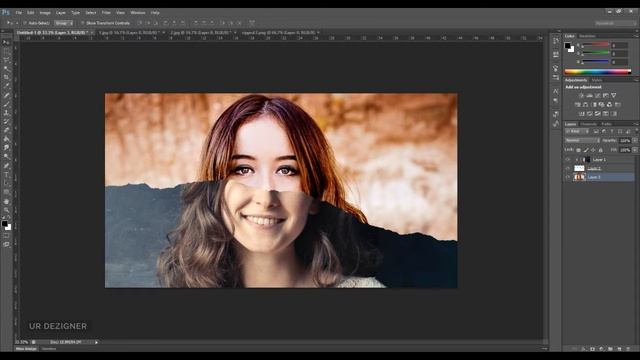Open the Window menu
640x360 pixels.
pyautogui.click(x=138, y=13)
